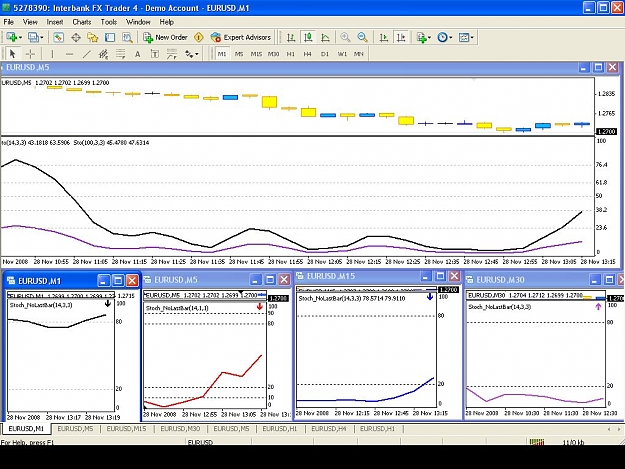Select the equidistant channel tool
Image resolution: width=625 pixels, height=469 pixels.
(103, 54)
